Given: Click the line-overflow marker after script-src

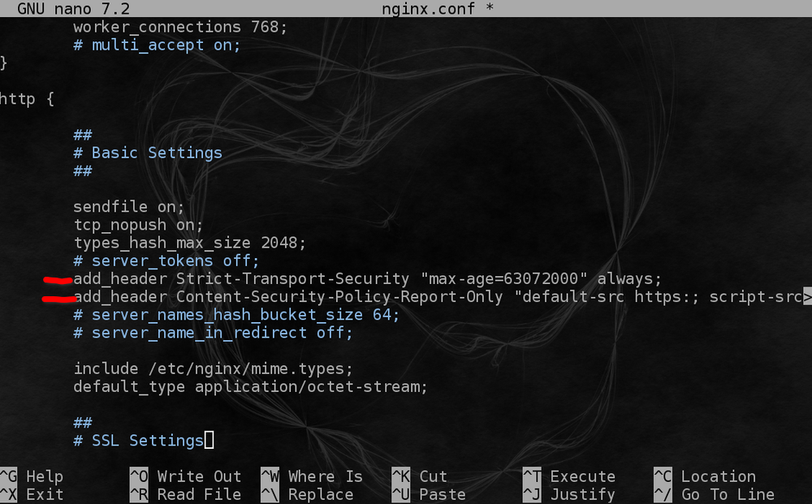Looking at the screenshot, I should pos(807,297).
